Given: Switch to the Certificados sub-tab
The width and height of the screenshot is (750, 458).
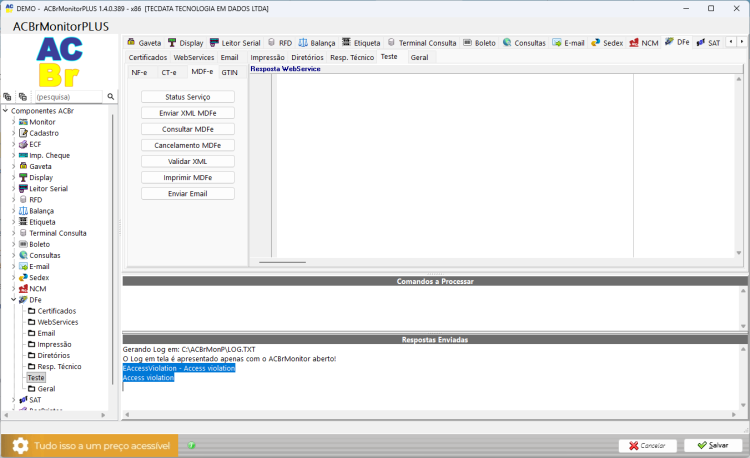Looking at the screenshot, I should [148, 57].
